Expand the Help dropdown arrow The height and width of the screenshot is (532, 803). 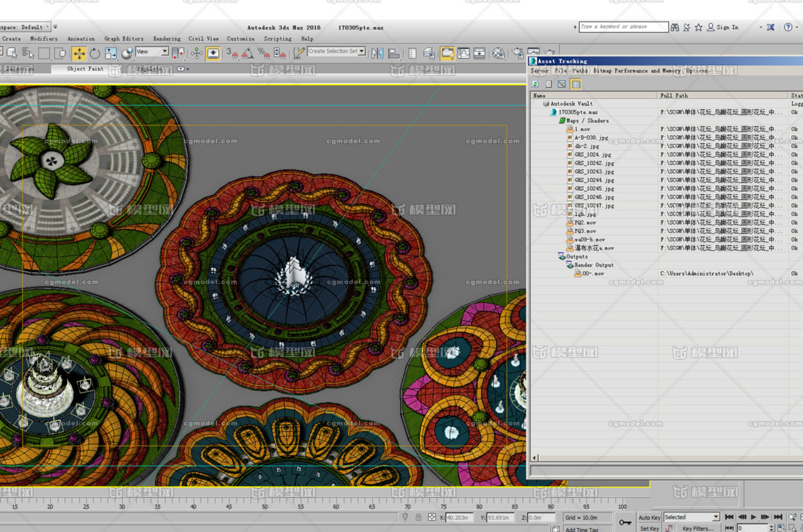click(797, 27)
